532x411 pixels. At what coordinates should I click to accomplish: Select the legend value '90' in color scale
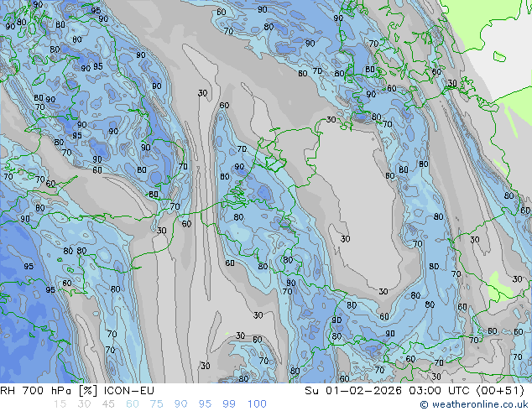coord(180,404)
